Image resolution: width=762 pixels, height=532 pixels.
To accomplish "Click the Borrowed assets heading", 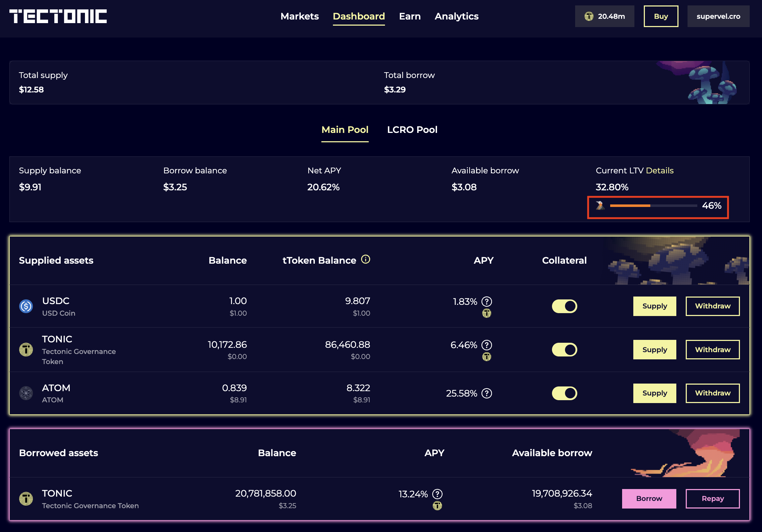I will point(59,453).
